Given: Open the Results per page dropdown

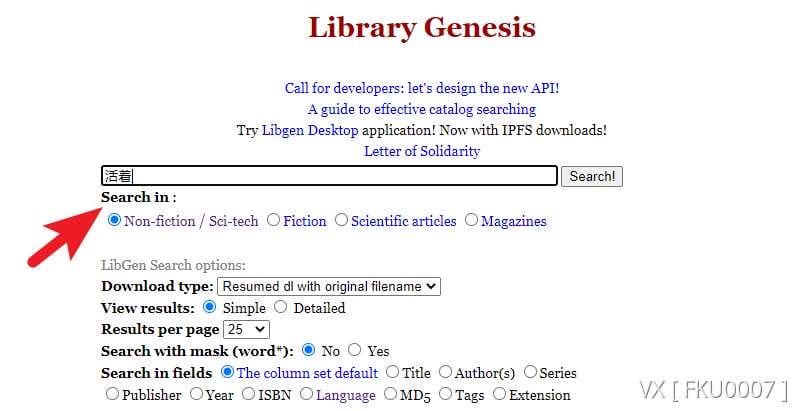Looking at the screenshot, I should [x=246, y=329].
